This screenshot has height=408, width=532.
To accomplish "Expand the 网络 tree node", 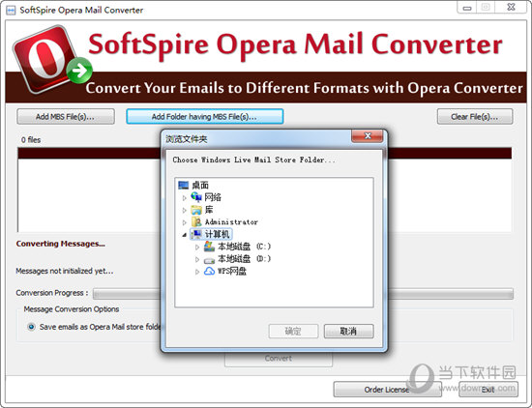I will click(x=184, y=198).
